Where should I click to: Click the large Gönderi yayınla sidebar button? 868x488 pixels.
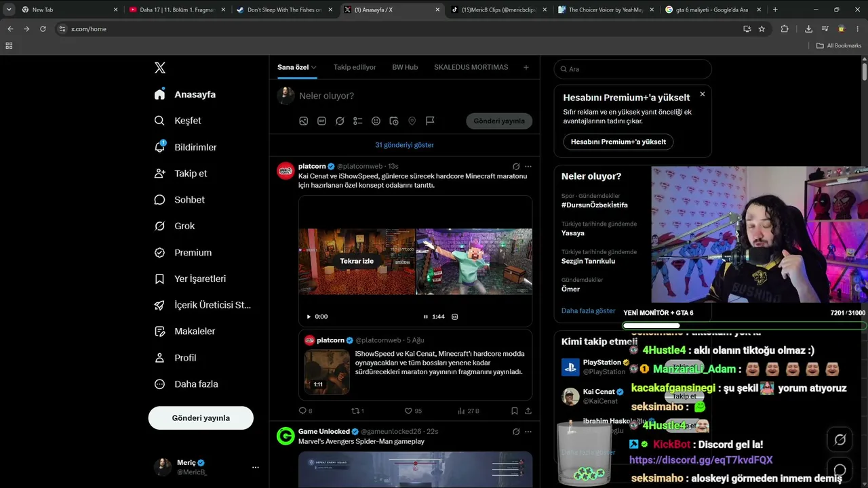tap(201, 418)
